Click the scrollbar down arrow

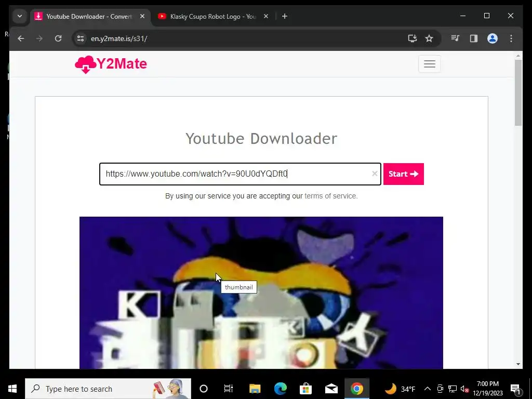[518, 364]
